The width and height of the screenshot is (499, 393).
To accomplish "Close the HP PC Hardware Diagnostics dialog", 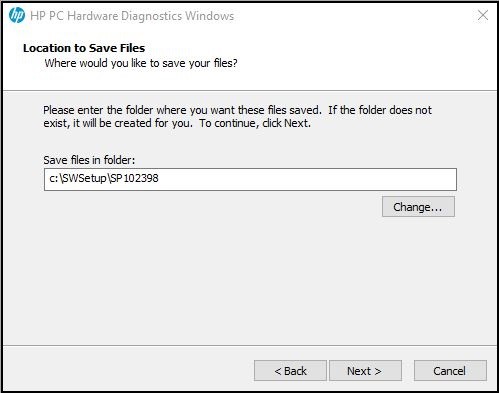I will tap(483, 15).
